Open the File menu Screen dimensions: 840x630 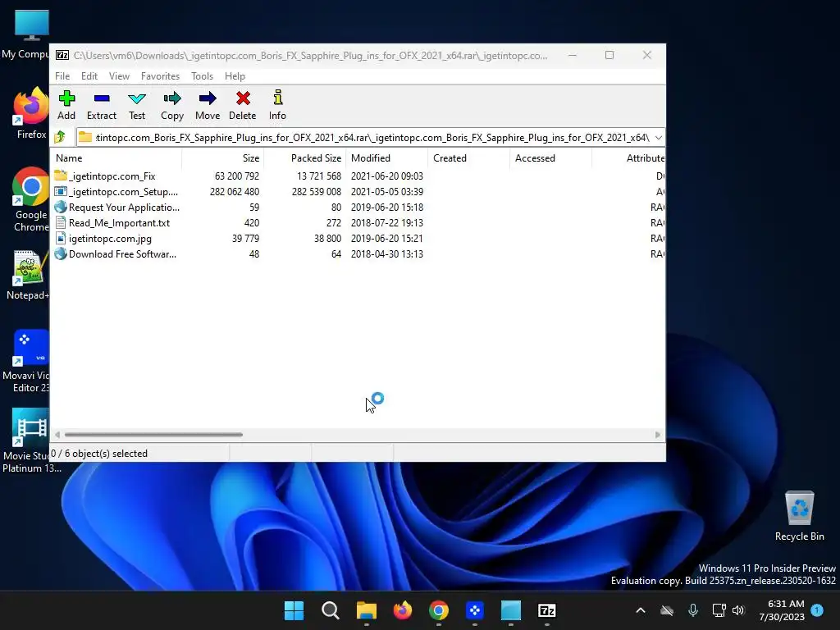pyautogui.click(x=62, y=76)
